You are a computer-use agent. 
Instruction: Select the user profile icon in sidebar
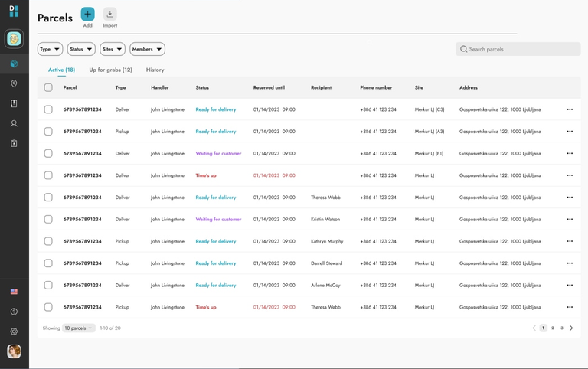point(14,123)
